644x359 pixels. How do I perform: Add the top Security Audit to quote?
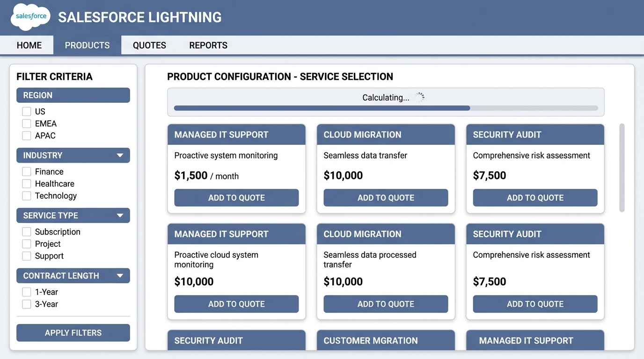(535, 198)
